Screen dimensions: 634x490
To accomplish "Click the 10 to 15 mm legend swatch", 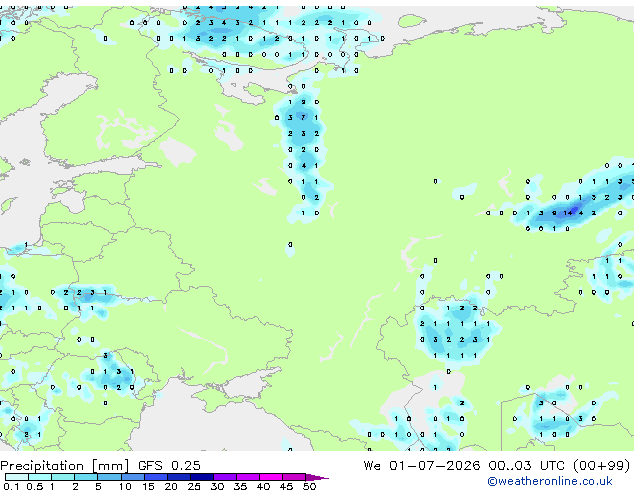I will [133, 477].
